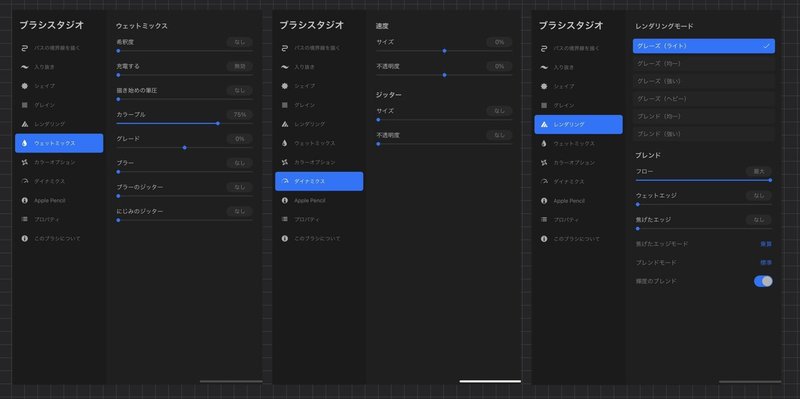This screenshot has height=399, width=800.
Task: Click the 速度 不透明度 slider handle
Action: tap(444, 75)
